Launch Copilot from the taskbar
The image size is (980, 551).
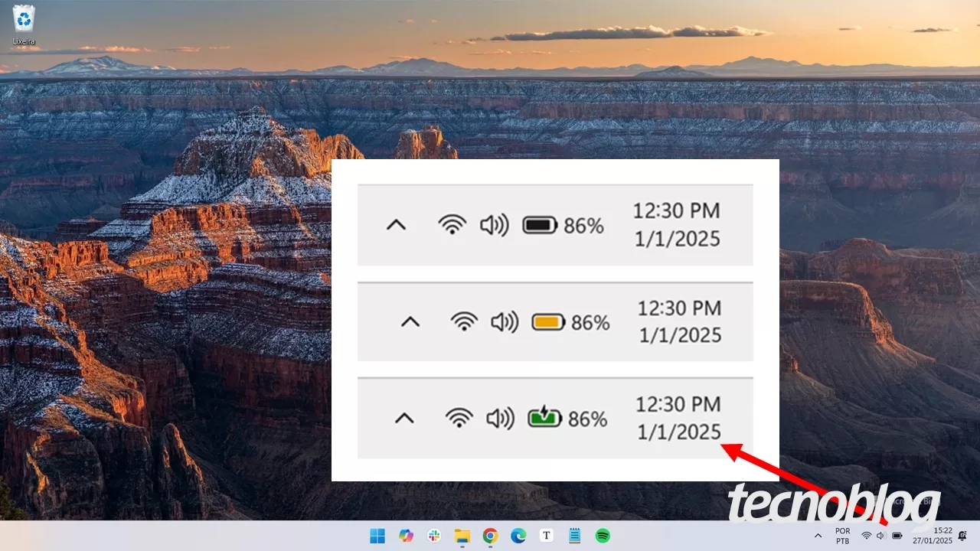point(407,536)
